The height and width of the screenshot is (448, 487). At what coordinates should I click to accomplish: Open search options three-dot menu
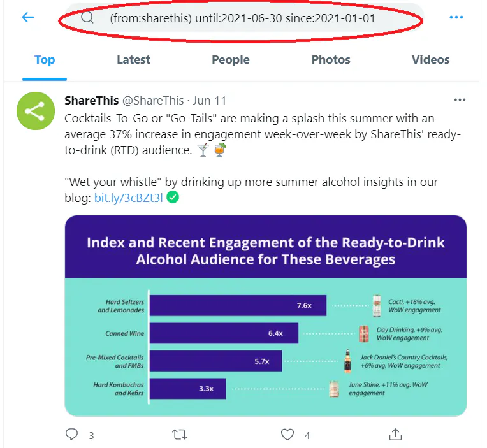point(456,18)
